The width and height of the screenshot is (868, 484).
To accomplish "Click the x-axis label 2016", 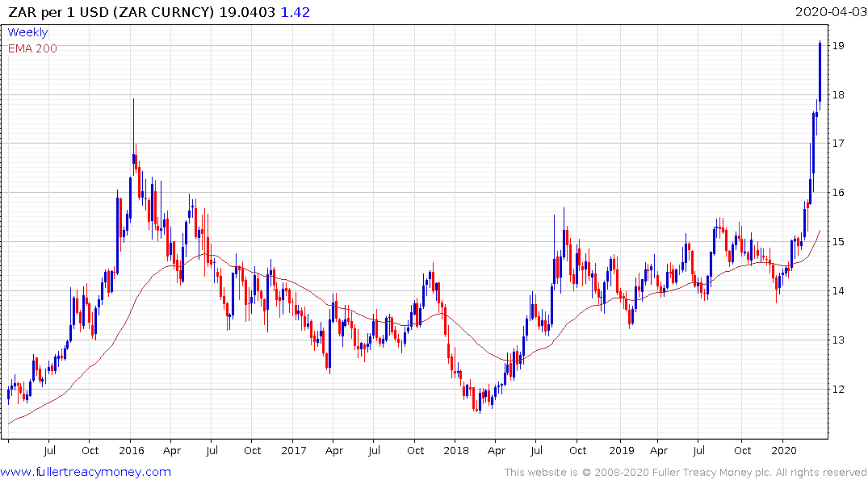I will tap(131, 450).
